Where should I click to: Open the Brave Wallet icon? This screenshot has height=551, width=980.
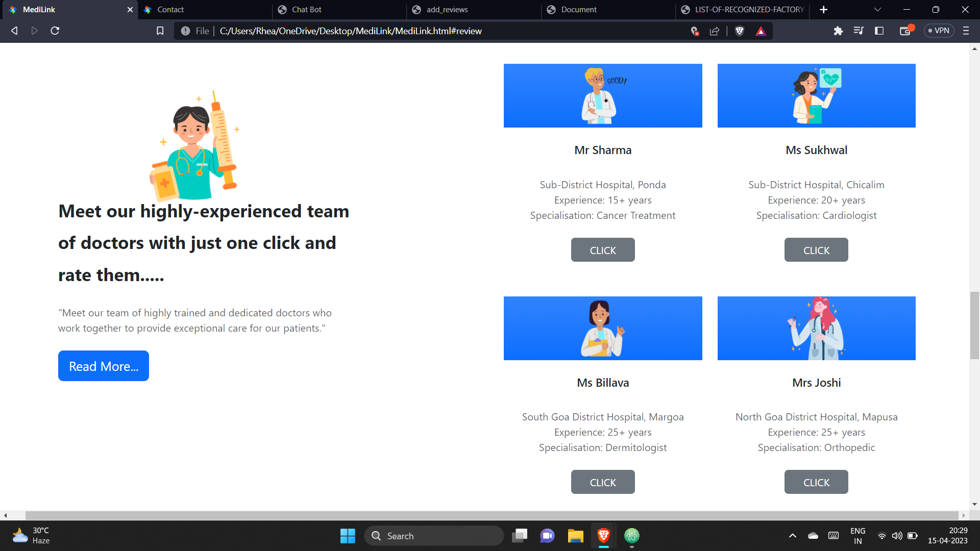(906, 31)
